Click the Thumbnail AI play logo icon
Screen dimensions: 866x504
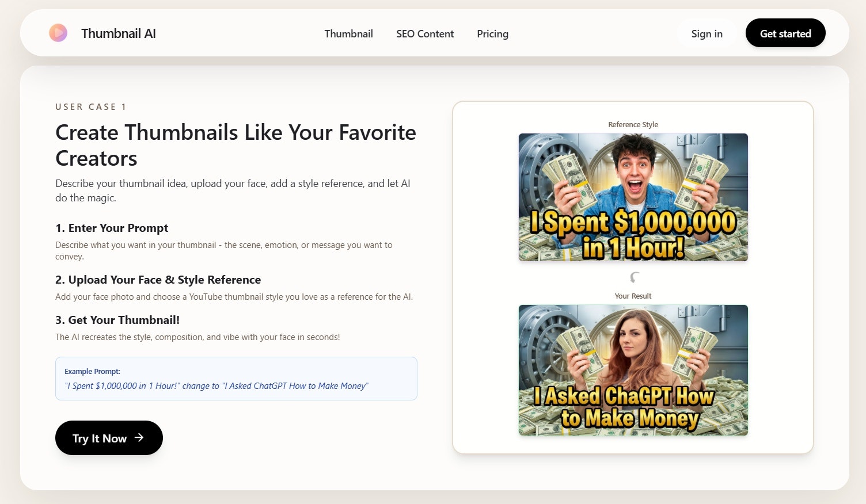pos(58,33)
